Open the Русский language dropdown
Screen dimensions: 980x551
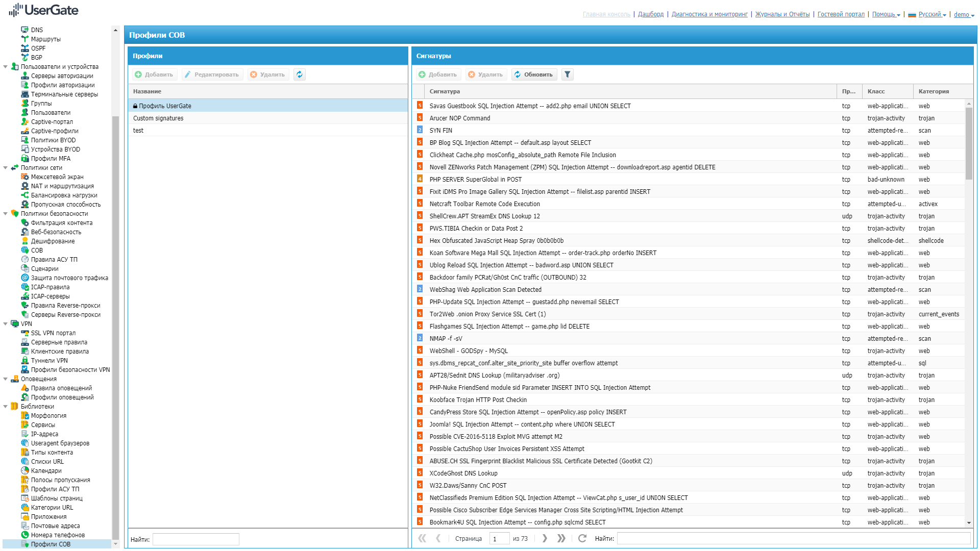coord(932,14)
